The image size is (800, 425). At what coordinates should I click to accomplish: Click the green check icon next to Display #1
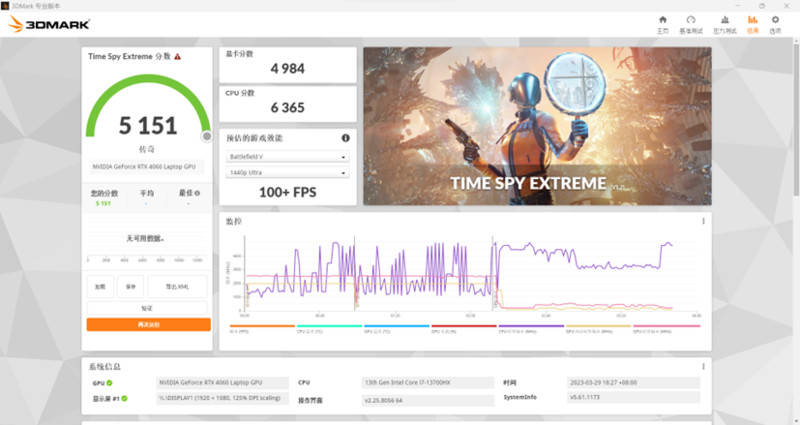pyautogui.click(x=124, y=398)
